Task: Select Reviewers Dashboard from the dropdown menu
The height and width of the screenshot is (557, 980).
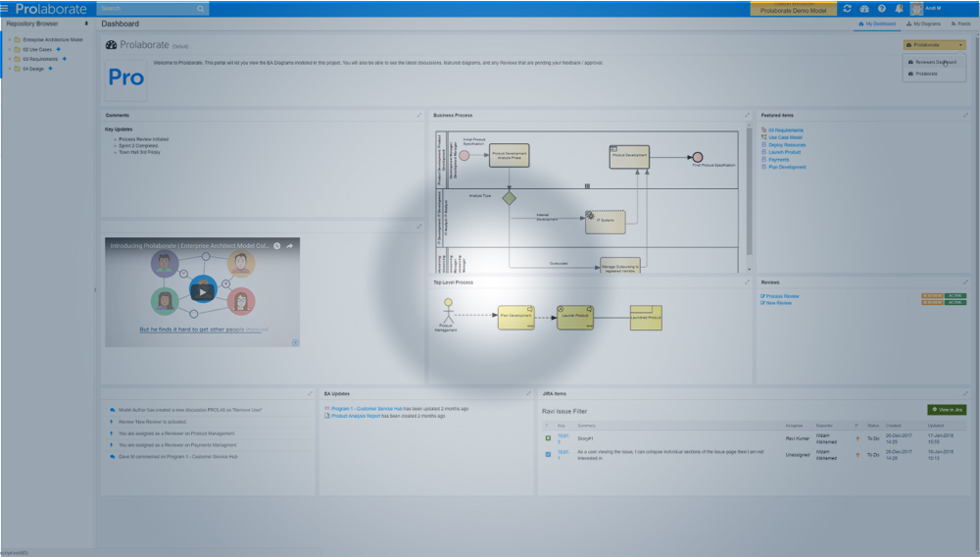Action: tap(936, 62)
